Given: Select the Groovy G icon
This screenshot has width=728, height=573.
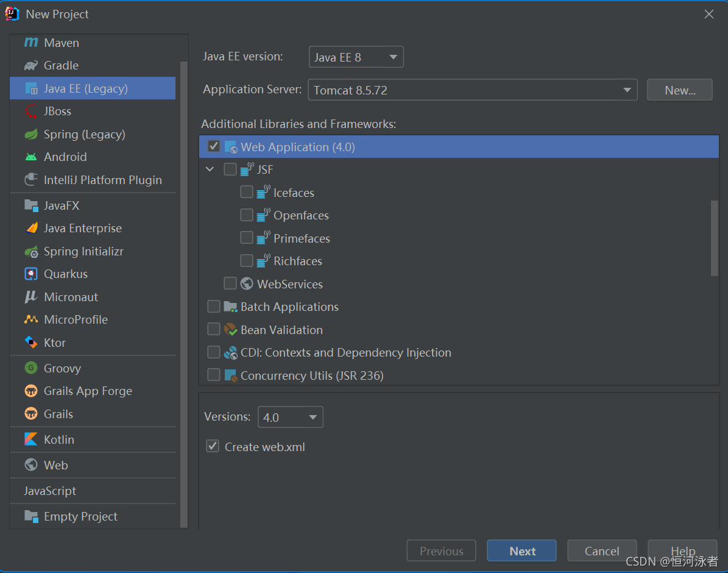Looking at the screenshot, I should [x=31, y=368].
